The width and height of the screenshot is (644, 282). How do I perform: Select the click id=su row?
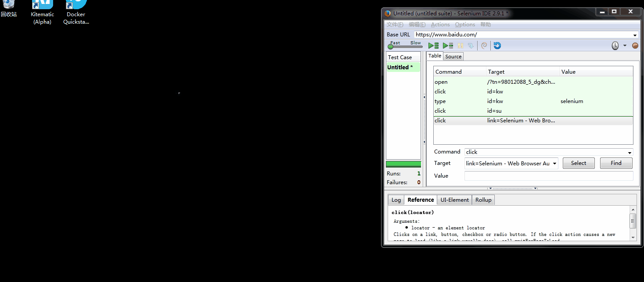[x=533, y=111]
